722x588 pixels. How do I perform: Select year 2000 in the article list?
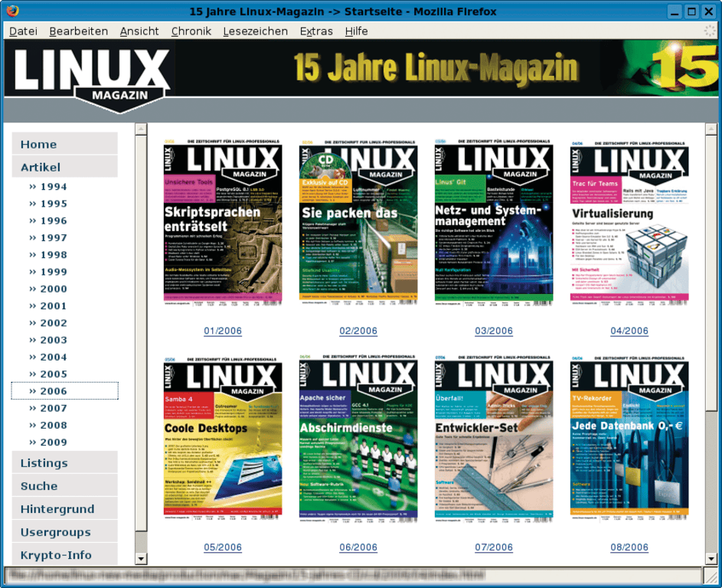pos(48,289)
